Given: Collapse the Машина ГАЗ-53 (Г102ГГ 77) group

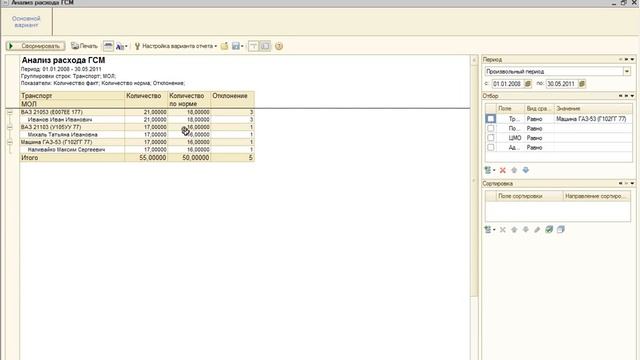Looking at the screenshot, I should 10,142.
